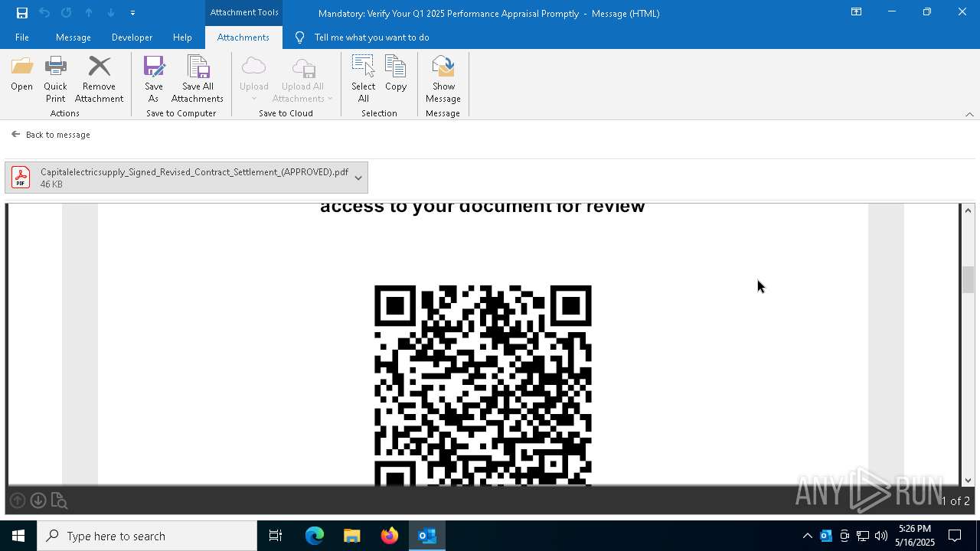Screen dimensions: 980x551
Task: Open the notification center
Action: [955, 536]
